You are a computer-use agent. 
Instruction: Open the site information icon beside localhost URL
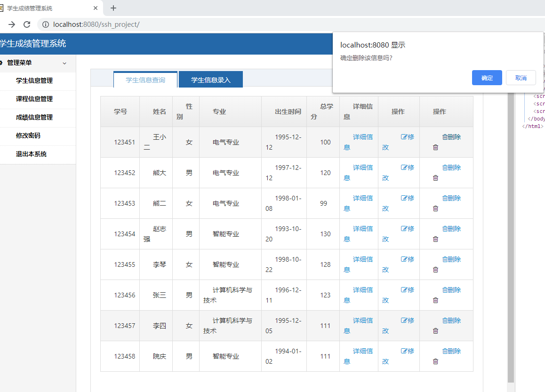(x=46, y=24)
